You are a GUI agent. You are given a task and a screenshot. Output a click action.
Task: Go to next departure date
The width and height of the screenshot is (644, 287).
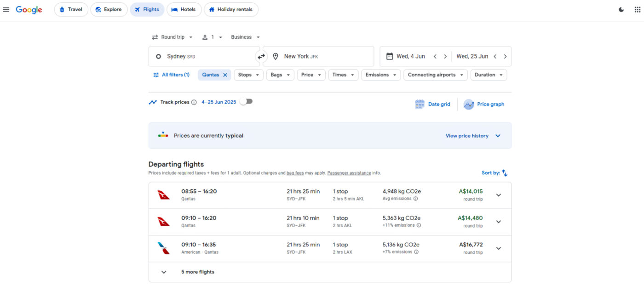445,57
